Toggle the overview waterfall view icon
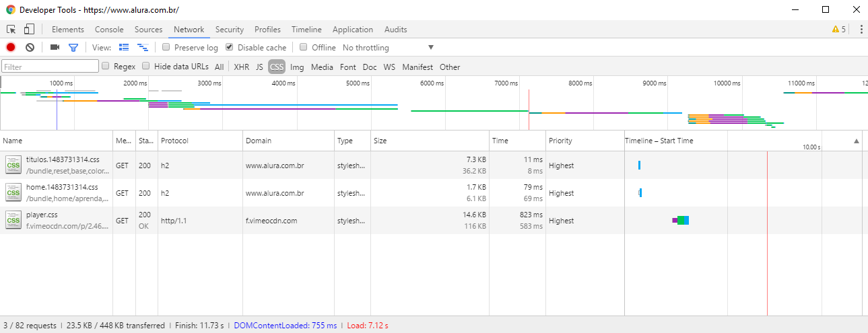The width and height of the screenshot is (868, 333). (x=143, y=47)
